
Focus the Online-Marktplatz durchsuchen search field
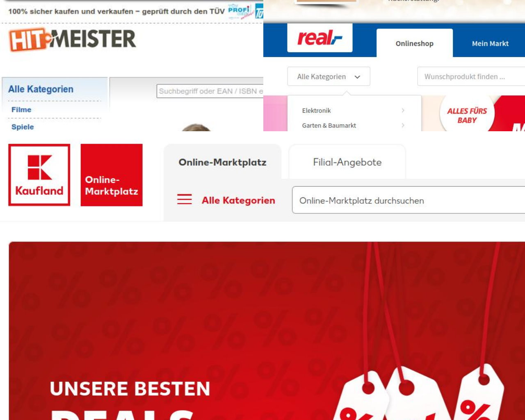pos(409,200)
